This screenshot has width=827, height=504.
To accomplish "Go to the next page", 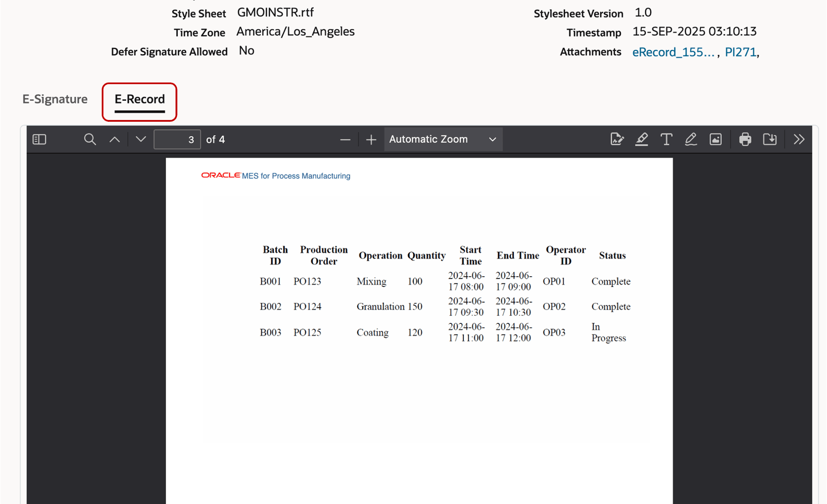I will (x=140, y=139).
